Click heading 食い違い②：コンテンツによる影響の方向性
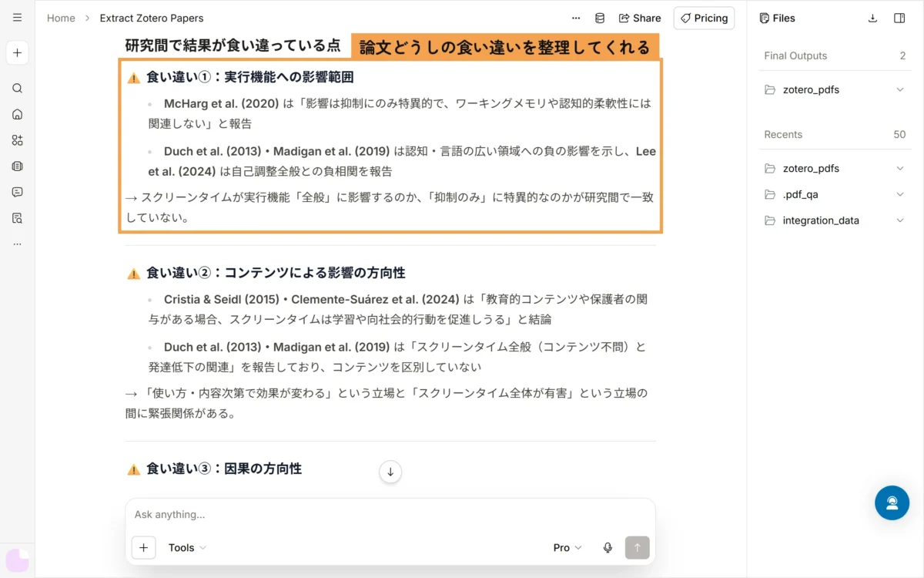Viewport: 924px width, 578px height. [x=276, y=273]
